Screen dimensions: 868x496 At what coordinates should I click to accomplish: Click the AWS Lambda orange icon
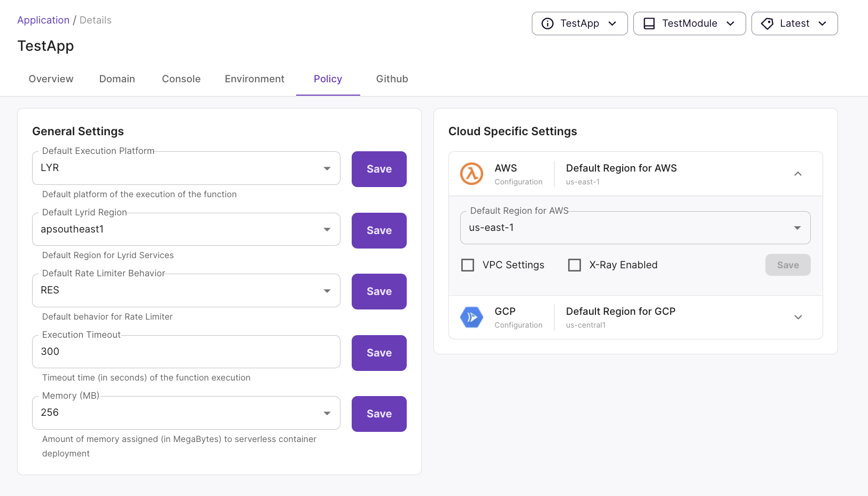(471, 174)
